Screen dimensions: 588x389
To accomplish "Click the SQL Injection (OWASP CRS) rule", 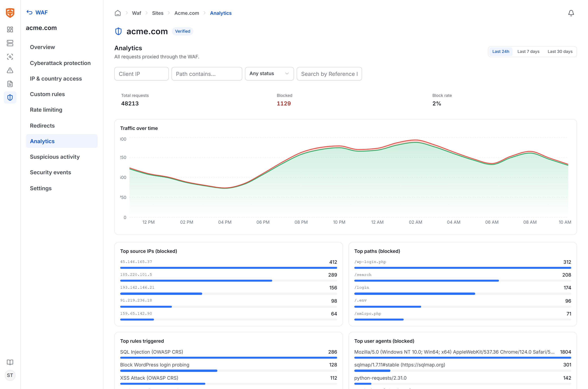I will [x=151, y=352].
